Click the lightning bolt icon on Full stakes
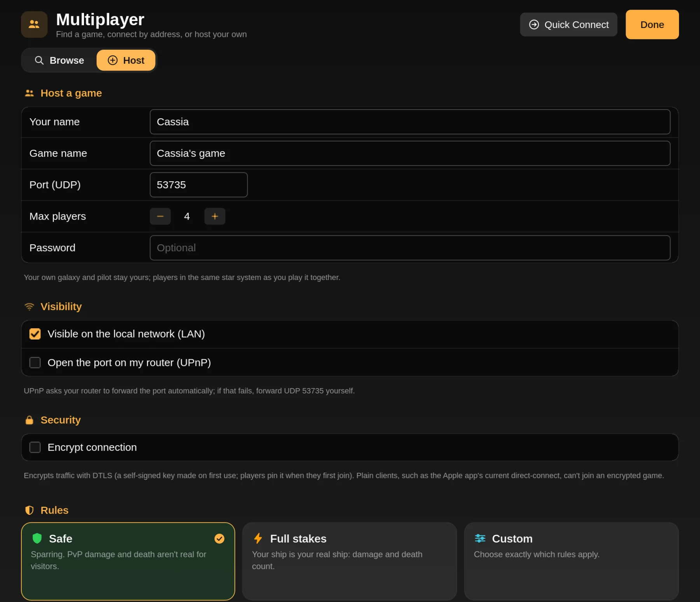This screenshot has width=700, height=602. tap(258, 539)
